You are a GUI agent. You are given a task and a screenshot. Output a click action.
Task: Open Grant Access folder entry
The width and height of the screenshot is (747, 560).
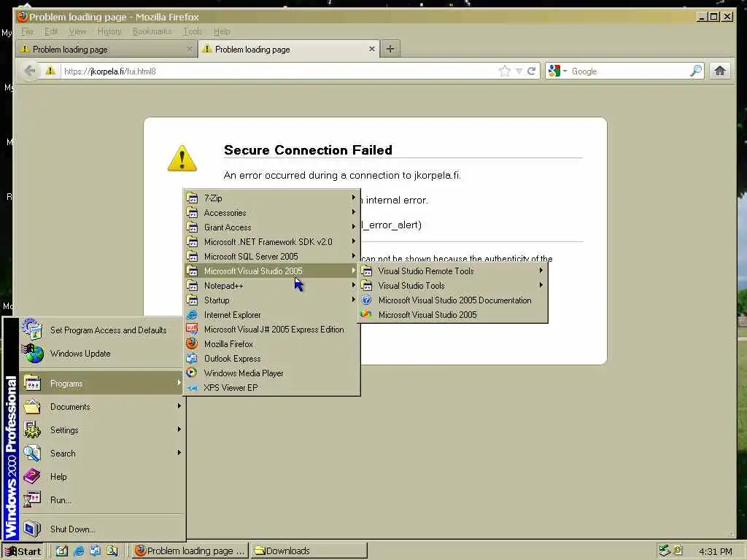(271, 227)
